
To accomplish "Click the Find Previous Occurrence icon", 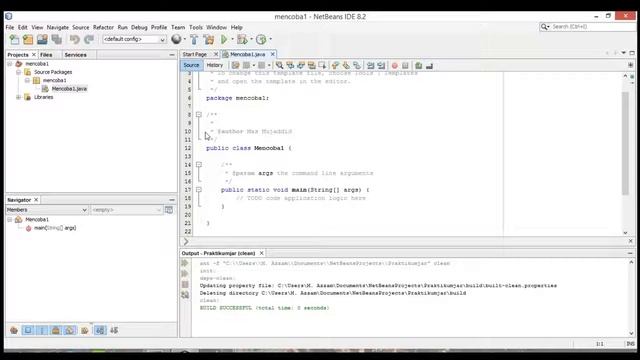I will pos(290,66).
